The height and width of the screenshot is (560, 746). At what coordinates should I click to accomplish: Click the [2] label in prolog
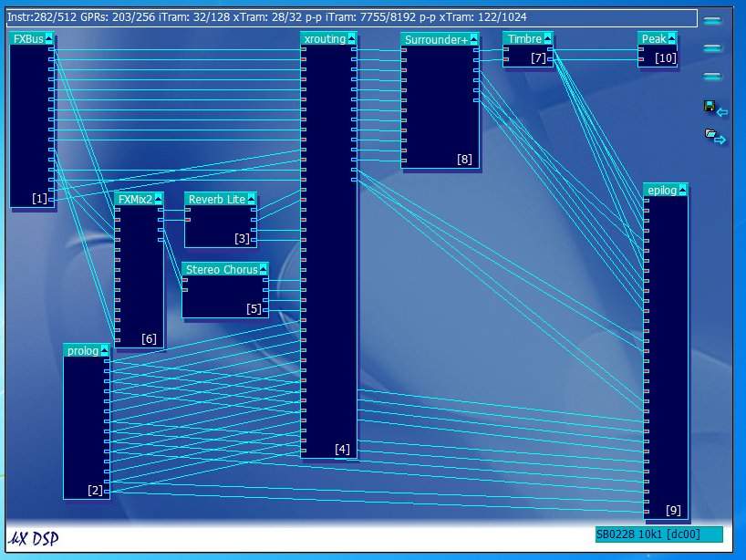[x=95, y=490]
